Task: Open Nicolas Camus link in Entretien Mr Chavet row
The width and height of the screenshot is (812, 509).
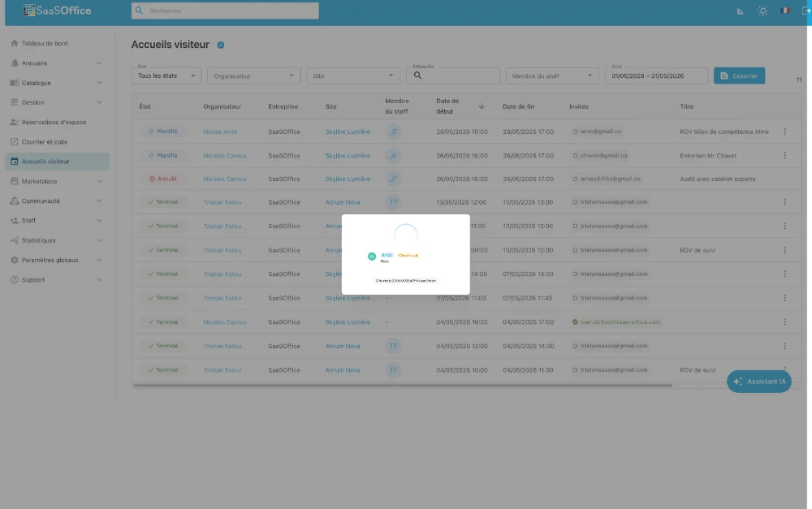Action: click(225, 155)
